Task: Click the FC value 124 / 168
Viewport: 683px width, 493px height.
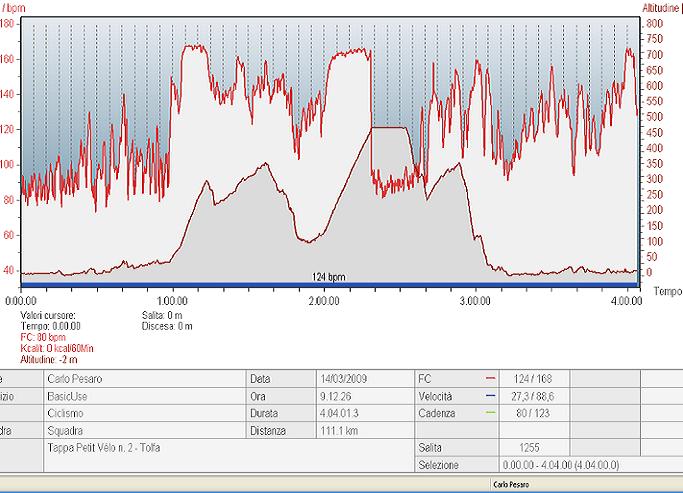Action: (542, 379)
